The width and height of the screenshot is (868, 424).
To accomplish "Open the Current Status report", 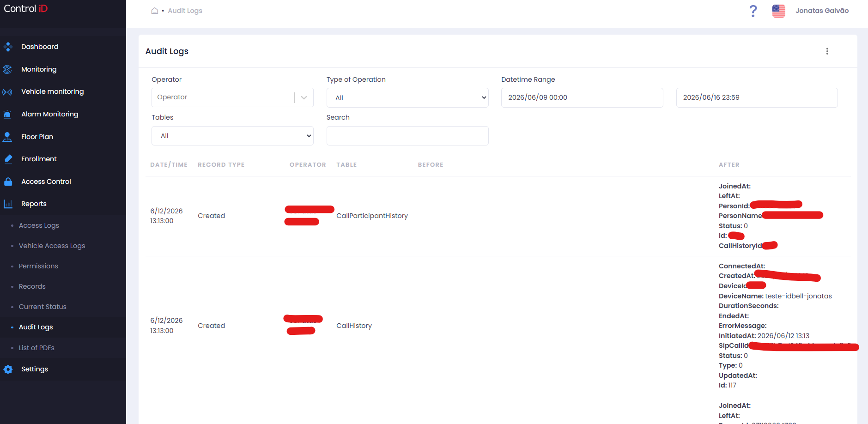I will [42, 307].
